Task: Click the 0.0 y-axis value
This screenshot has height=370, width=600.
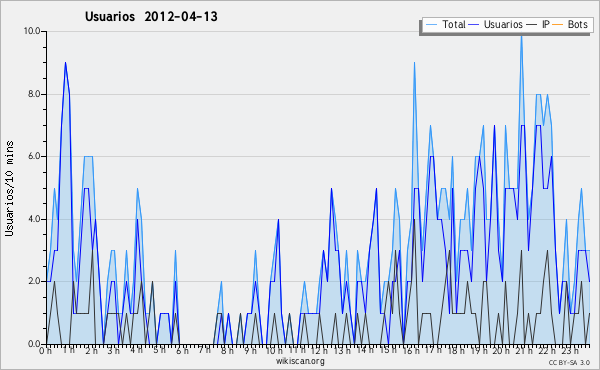Action: click(34, 344)
